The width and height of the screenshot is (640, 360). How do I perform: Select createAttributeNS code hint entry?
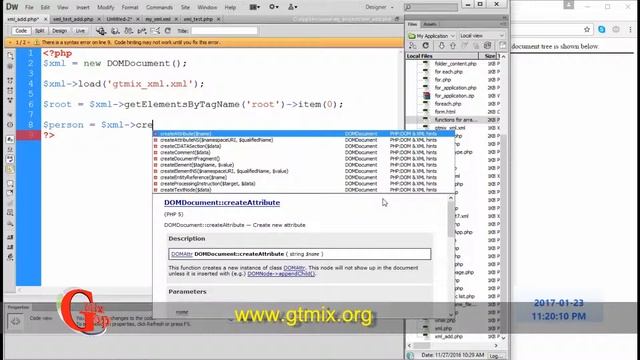point(303,140)
